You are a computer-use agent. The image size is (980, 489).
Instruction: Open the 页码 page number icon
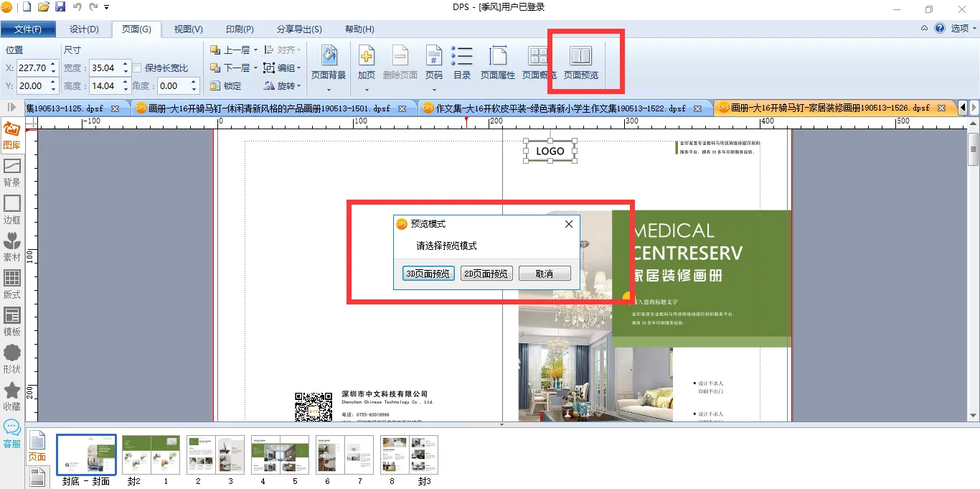pos(434,56)
